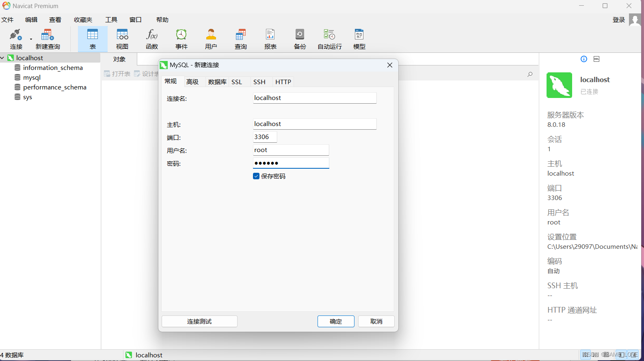
Task: Open the 窗口 (Window) menu
Action: (135, 20)
